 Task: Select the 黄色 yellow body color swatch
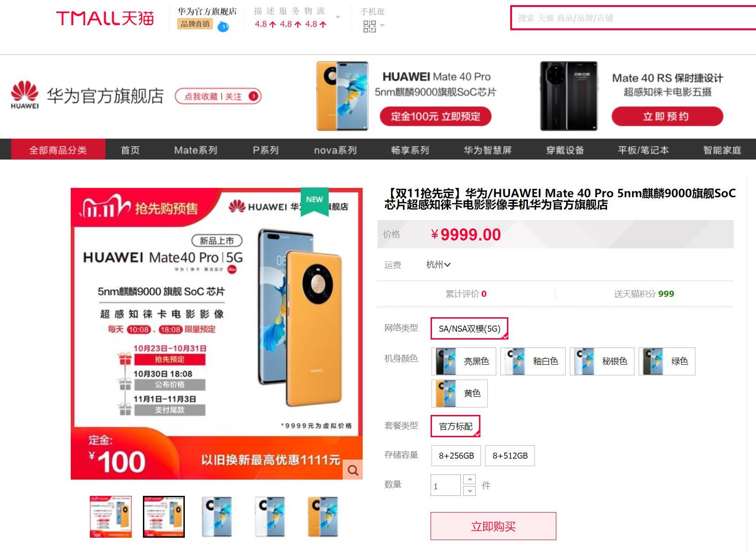459,393
